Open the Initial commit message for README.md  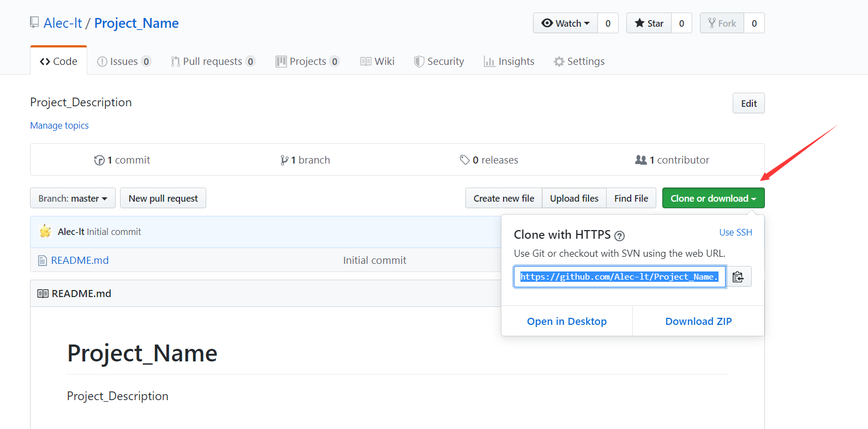coord(375,261)
